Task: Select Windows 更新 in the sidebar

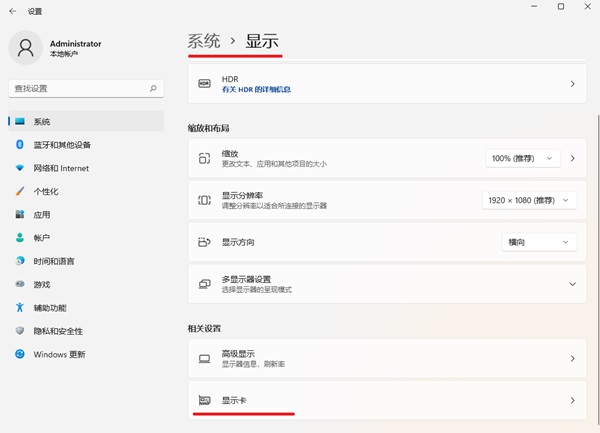Action: point(86,354)
